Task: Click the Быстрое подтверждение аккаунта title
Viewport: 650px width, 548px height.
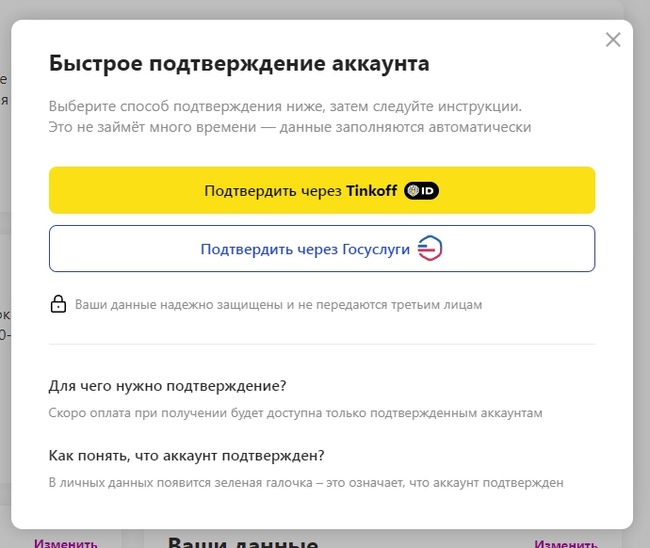Action: pos(239,64)
